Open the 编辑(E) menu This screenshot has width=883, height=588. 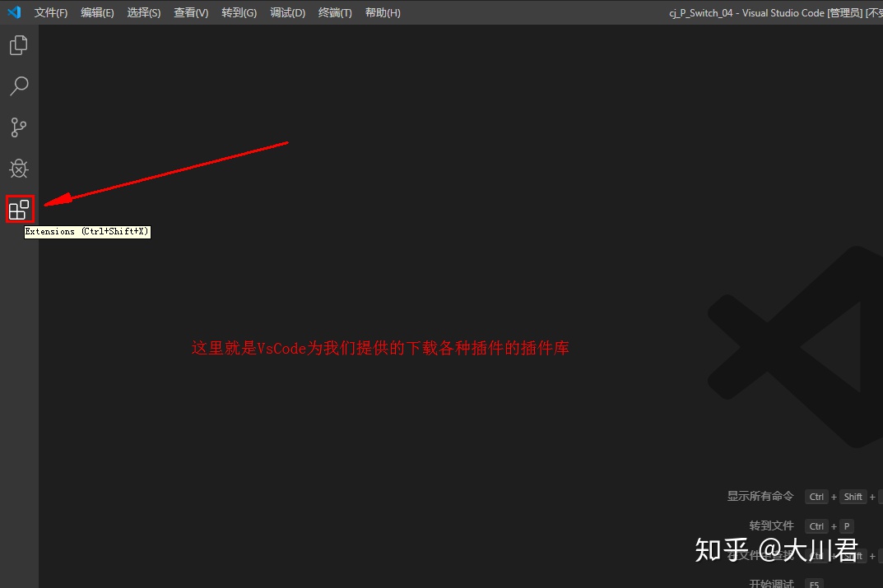97,12
